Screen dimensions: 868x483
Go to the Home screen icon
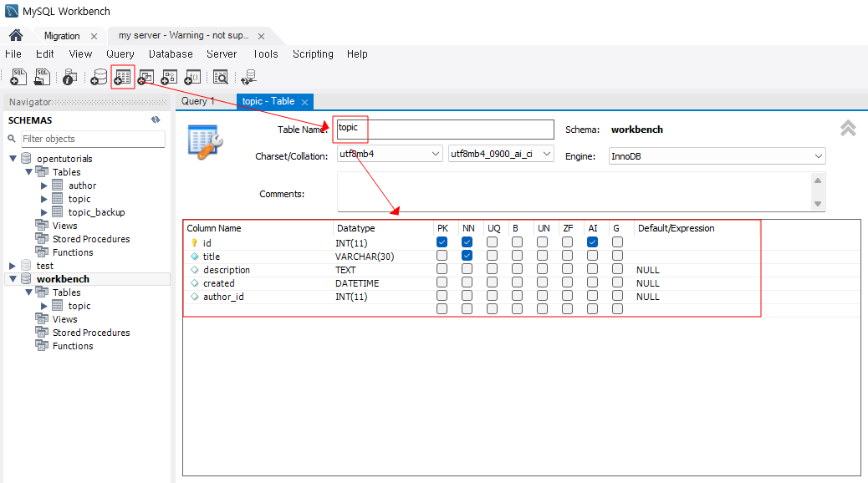tap(16, 35)
